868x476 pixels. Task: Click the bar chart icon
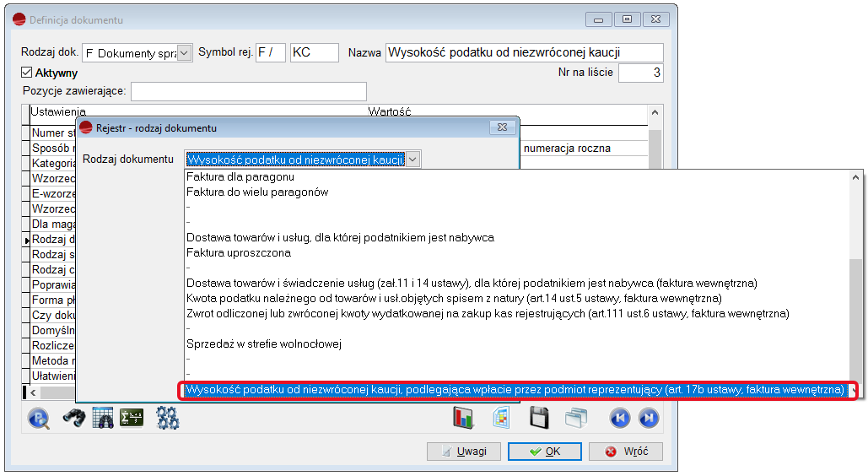tap(463, 418)
